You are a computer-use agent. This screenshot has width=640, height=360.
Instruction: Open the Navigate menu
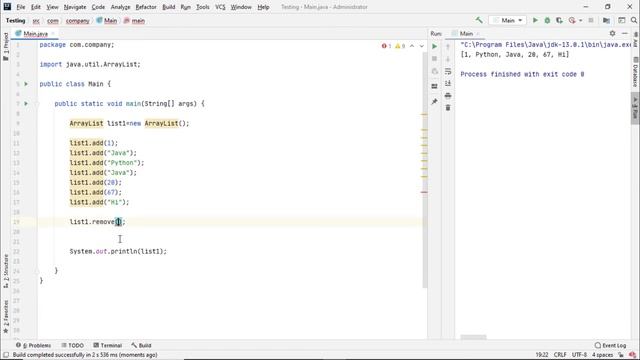75,7
